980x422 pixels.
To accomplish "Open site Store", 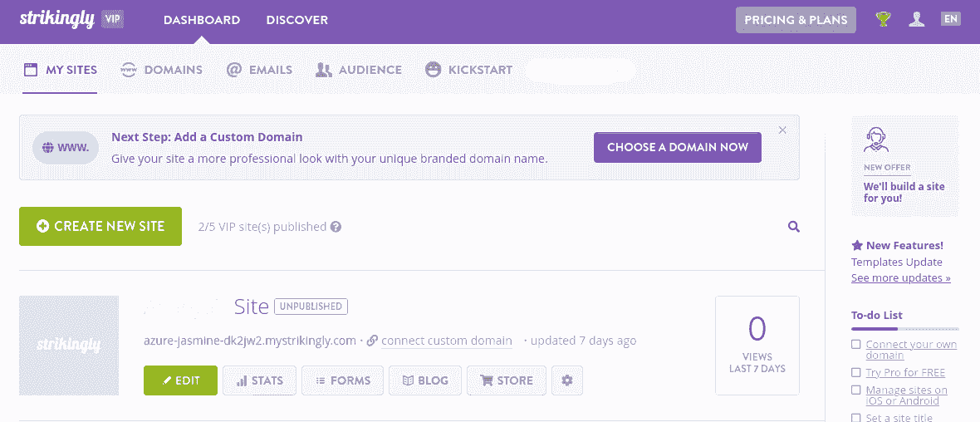I will click(x=507, y=380).
